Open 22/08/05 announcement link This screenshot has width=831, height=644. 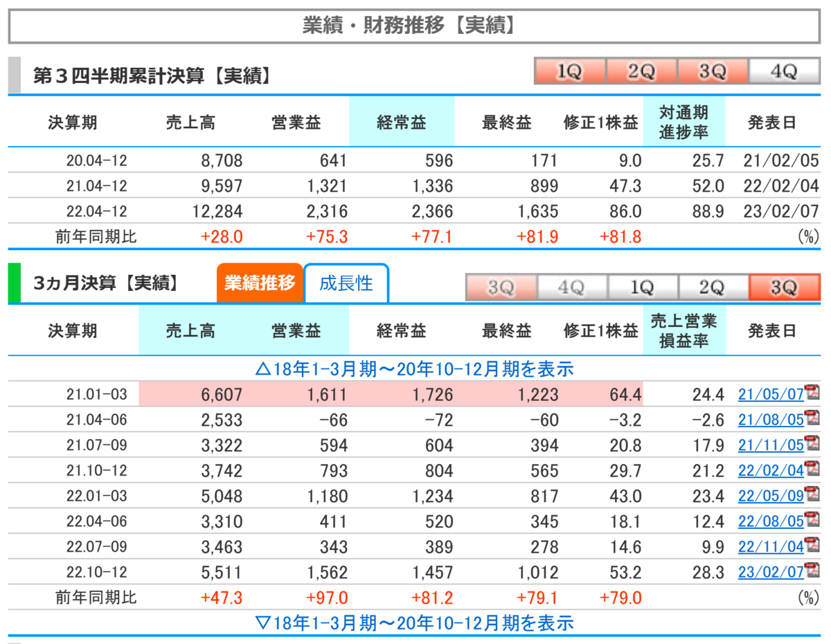coord(771,521)
